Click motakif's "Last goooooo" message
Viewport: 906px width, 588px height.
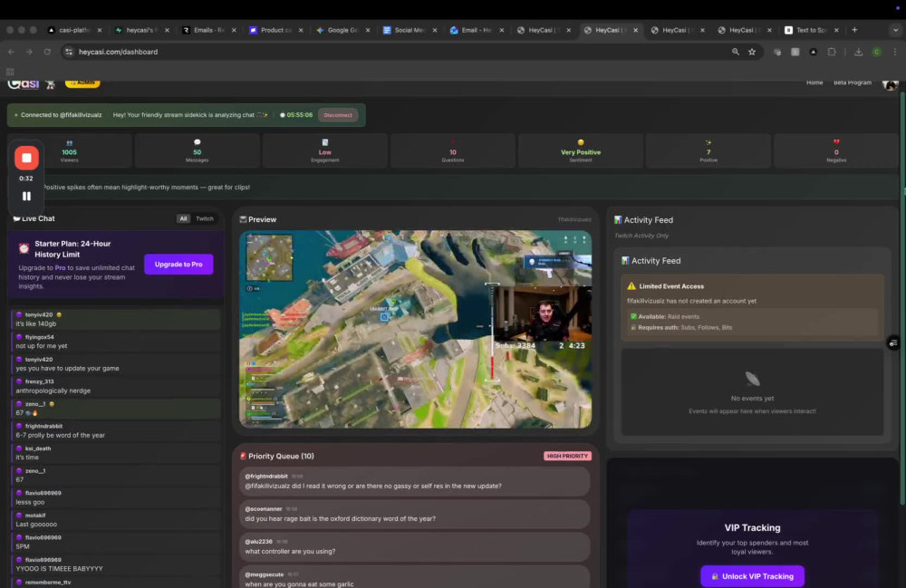116,520
